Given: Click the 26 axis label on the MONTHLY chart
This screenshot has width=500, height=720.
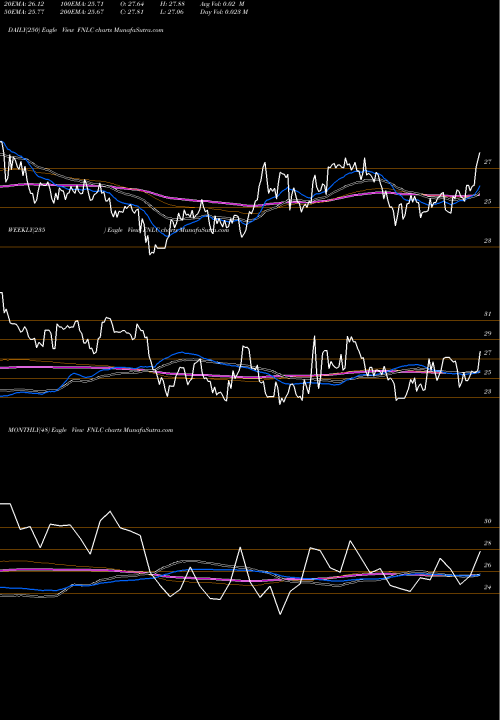Looking at the screenshot, I should (488, 565).
